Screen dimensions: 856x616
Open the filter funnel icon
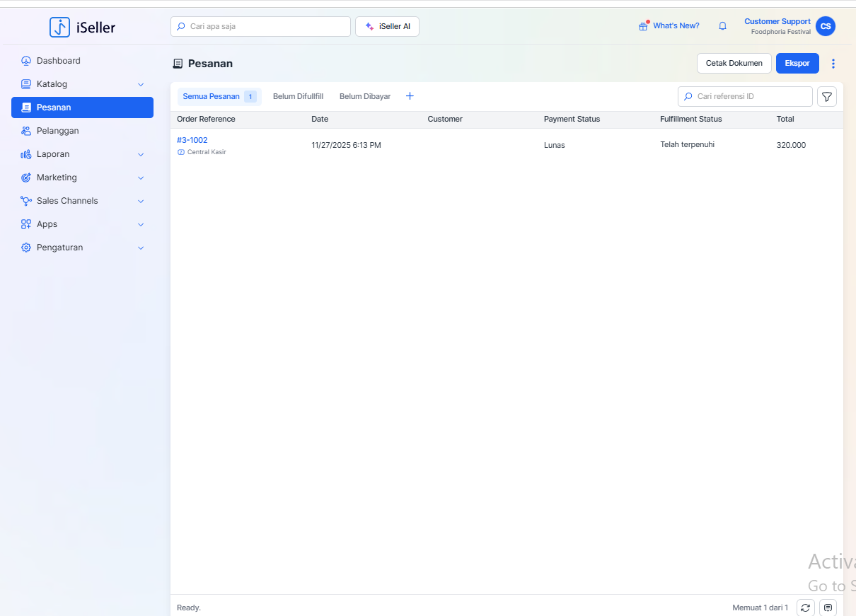click(x=826, y=96)
